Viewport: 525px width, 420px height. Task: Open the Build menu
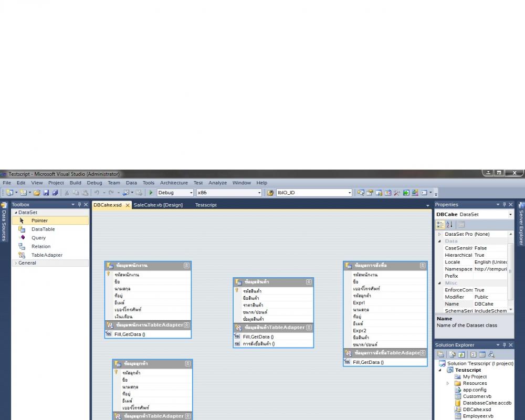75,183
